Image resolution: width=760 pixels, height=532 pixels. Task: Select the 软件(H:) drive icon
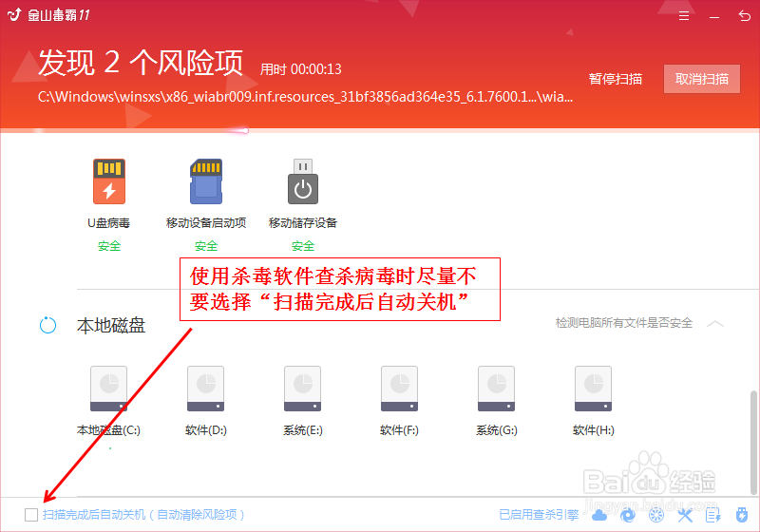[x=593, y=389]
